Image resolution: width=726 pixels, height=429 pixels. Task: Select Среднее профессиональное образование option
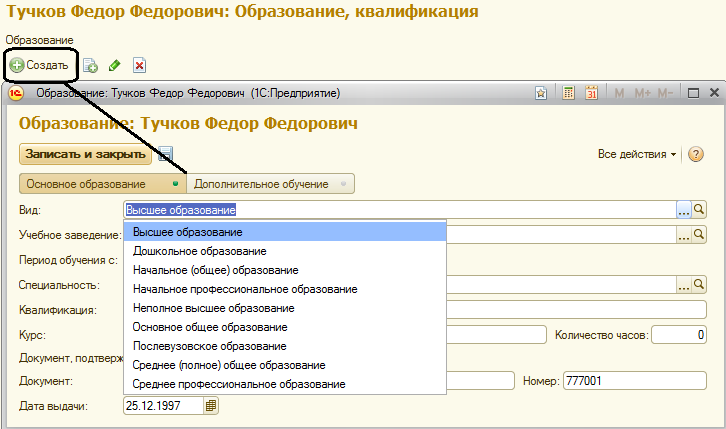click(285, 384)
